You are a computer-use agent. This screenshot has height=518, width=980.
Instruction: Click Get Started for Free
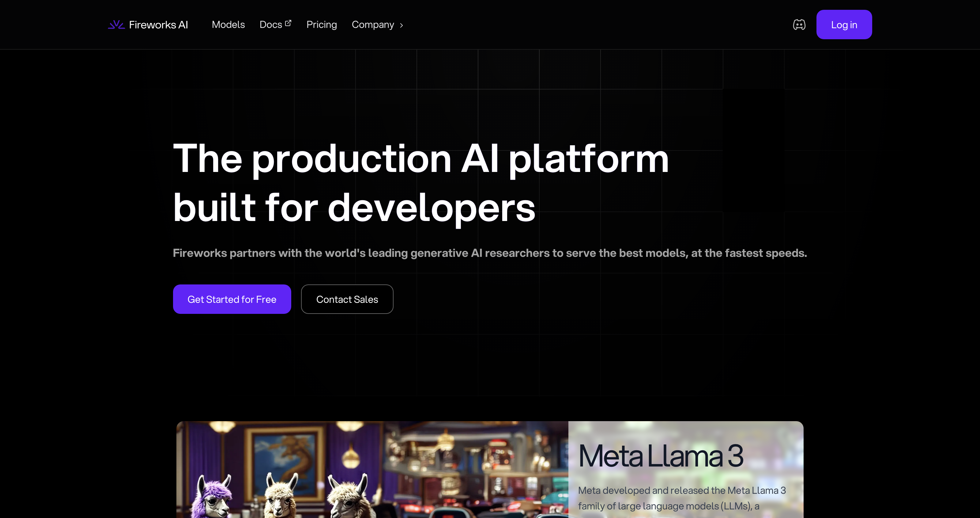tap(232, 299)
